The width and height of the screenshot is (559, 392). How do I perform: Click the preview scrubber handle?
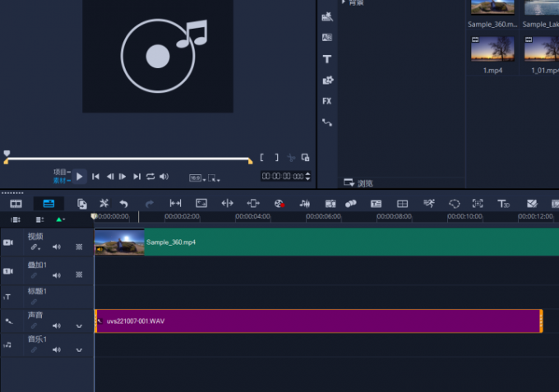click(7, 154)
